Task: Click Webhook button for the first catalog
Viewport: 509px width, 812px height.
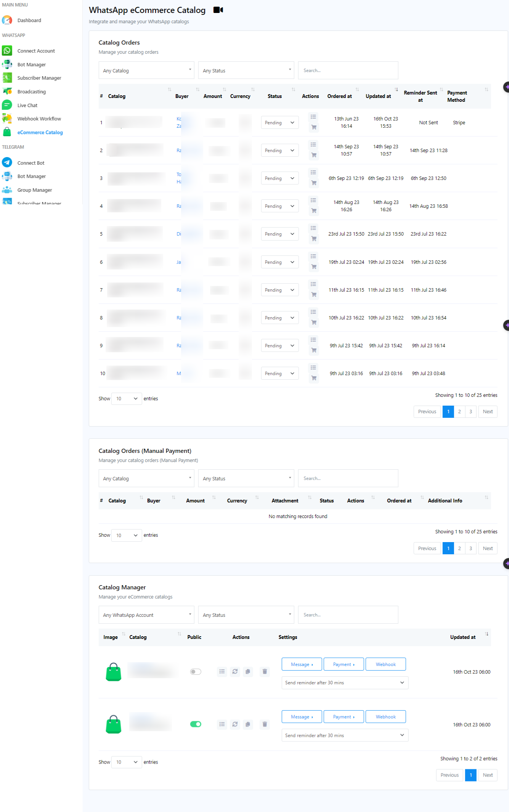Action: tap(385, 664)
